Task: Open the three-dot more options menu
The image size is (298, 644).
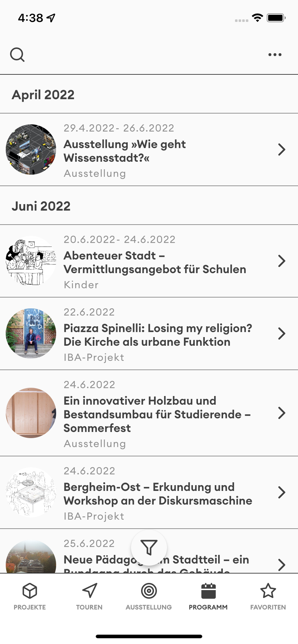Action: [x=275, y=55]
